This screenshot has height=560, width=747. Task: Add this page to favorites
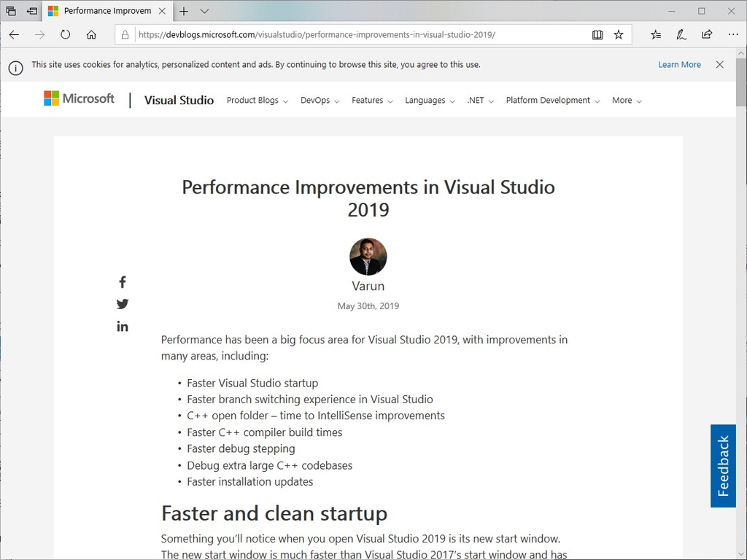pyautogui.click(x=619, y=34)
